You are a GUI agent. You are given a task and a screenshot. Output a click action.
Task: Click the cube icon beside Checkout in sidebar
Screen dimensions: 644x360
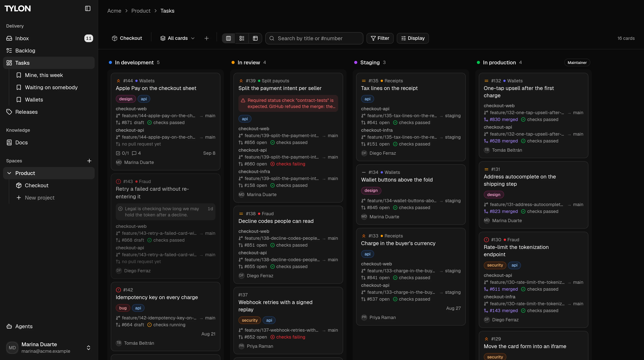point(19,185)
